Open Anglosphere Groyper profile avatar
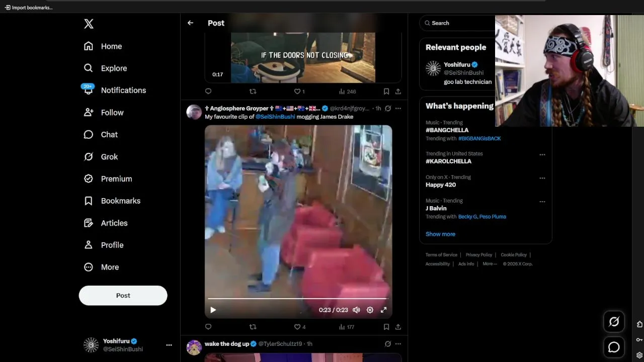The image size is (644, 362). point(194,112)
